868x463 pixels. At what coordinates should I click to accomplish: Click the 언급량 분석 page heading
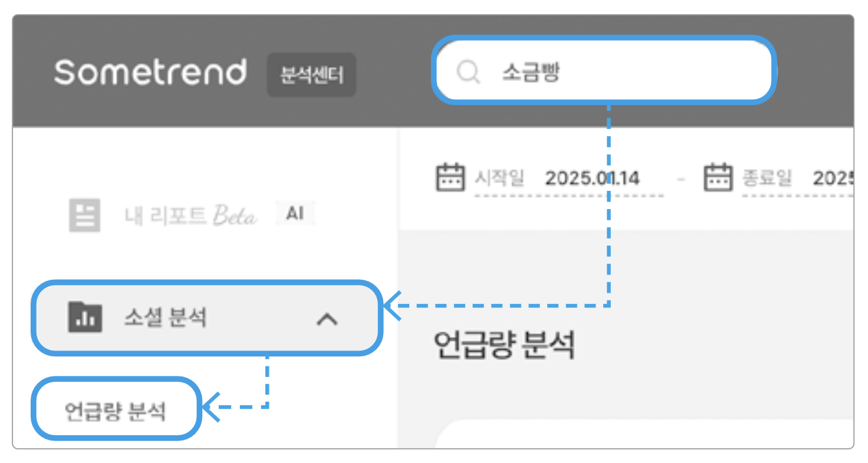coord(504,345)
